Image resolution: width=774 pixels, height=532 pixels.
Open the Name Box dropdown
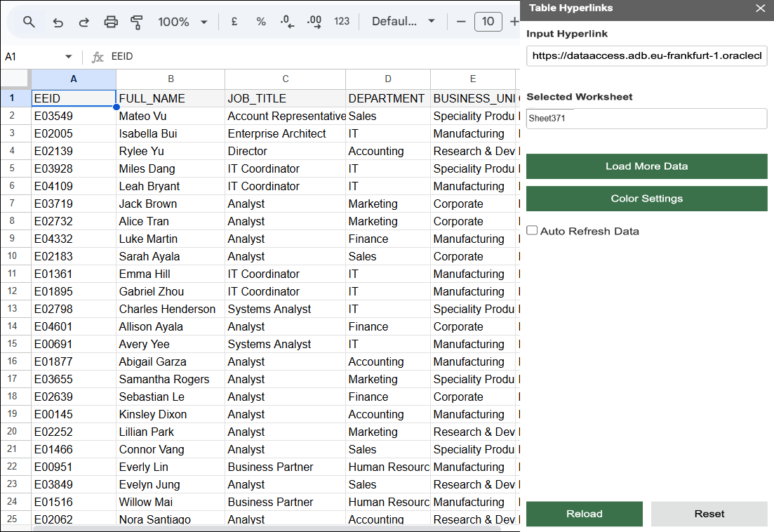(67, 56)
